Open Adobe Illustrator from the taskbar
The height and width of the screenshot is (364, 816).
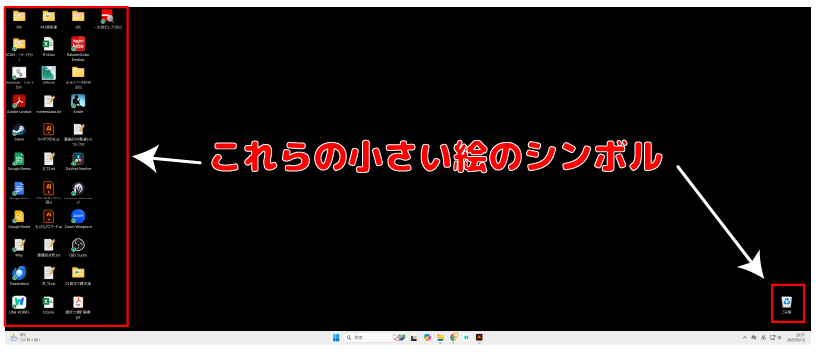479,337
